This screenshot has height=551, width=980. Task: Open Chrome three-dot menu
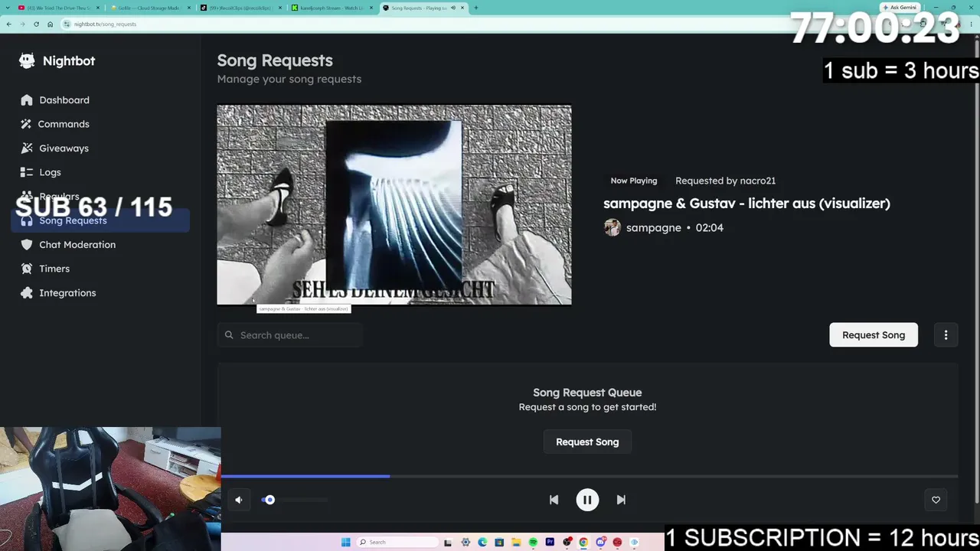click(971, 24)
